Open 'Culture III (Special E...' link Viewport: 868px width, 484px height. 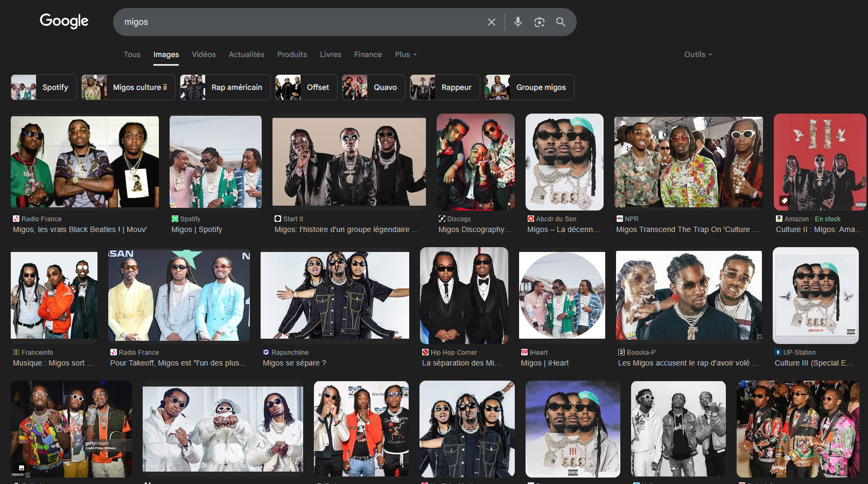[x=814, y=363]
